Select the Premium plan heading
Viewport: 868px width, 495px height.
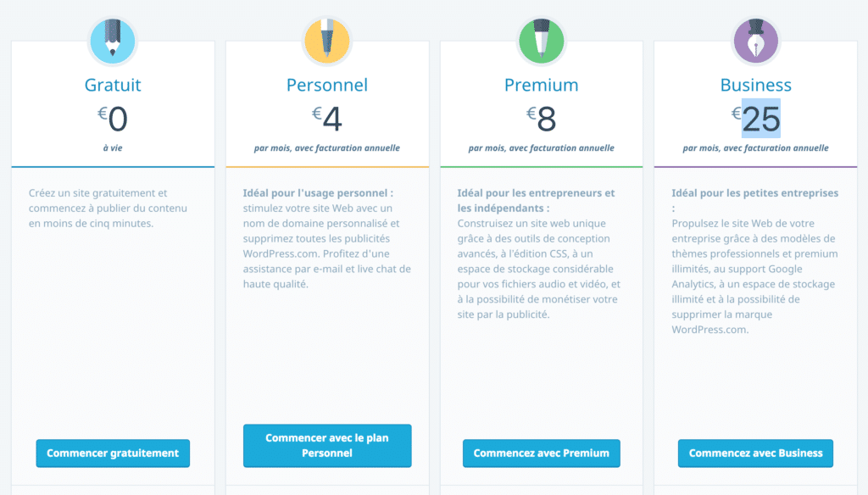point(542,85)
